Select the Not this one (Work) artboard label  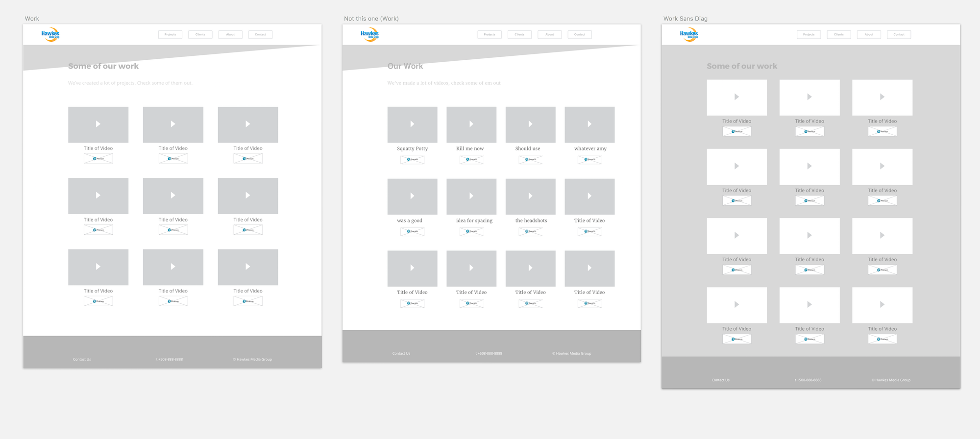coord(371,19)
